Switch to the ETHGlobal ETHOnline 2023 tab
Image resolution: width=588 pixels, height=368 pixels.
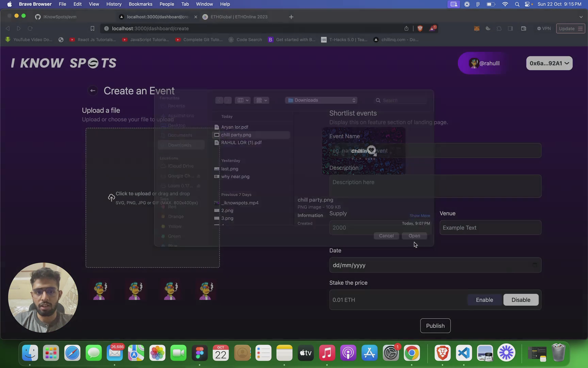point(239,17)
